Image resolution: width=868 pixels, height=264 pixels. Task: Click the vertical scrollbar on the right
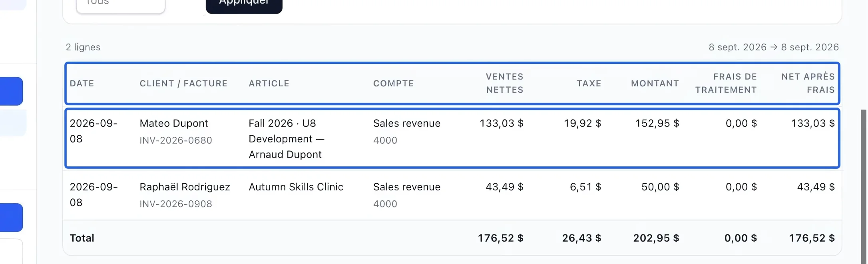[864, 186]
